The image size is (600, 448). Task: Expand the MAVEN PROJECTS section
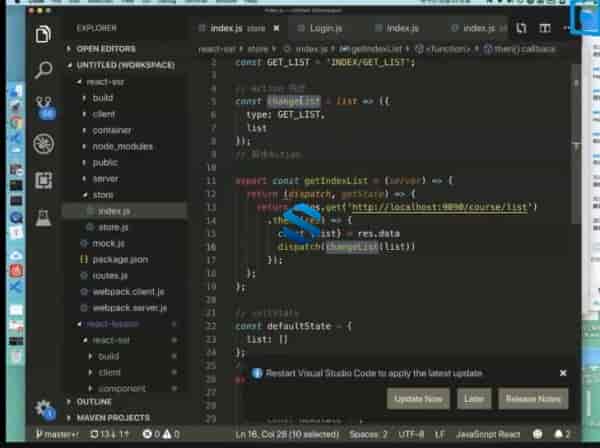[x=116, y=417]
